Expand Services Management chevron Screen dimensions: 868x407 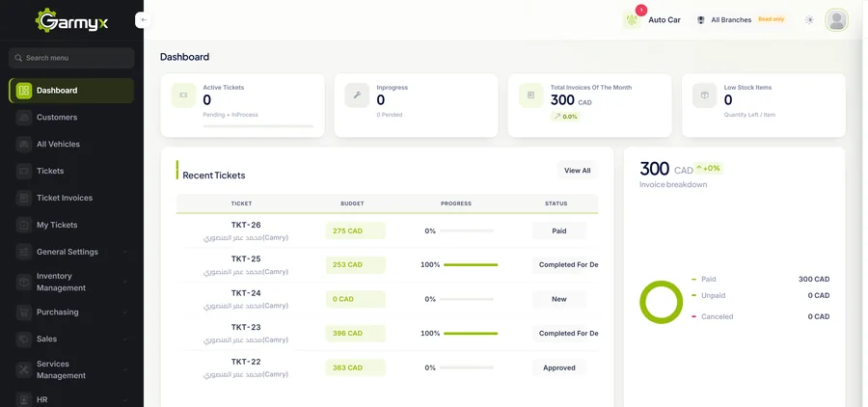(x=124, y=369)
